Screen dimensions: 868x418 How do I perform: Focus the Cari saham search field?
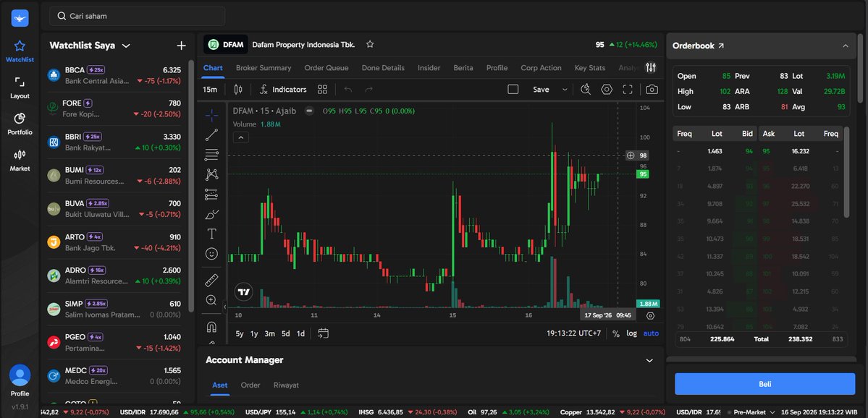[138, 16]
